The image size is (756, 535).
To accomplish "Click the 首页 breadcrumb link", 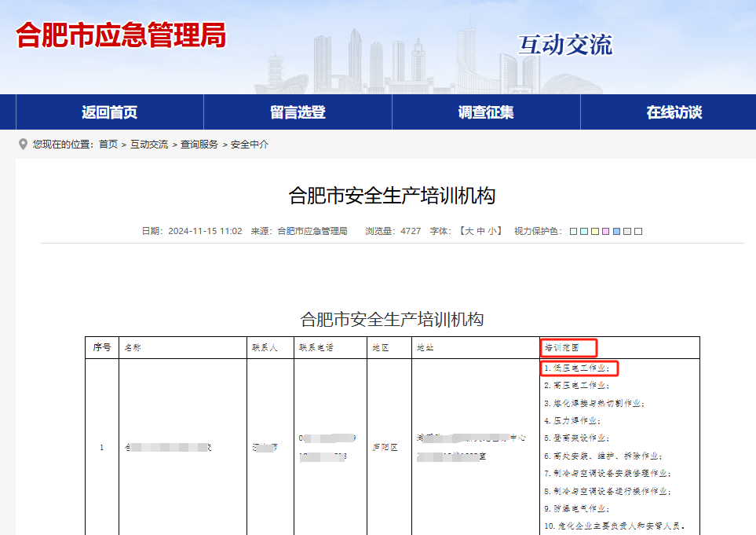I will pos(108,145).
